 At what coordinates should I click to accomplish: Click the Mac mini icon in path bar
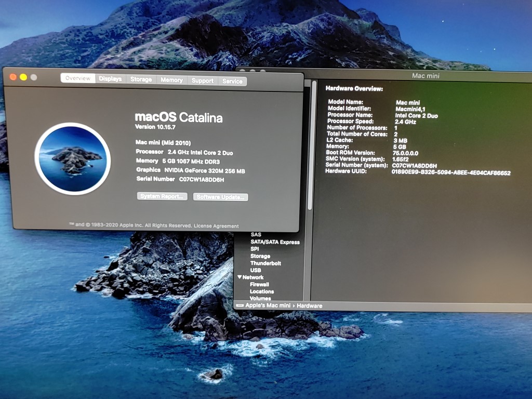click(x=240, y=306)
